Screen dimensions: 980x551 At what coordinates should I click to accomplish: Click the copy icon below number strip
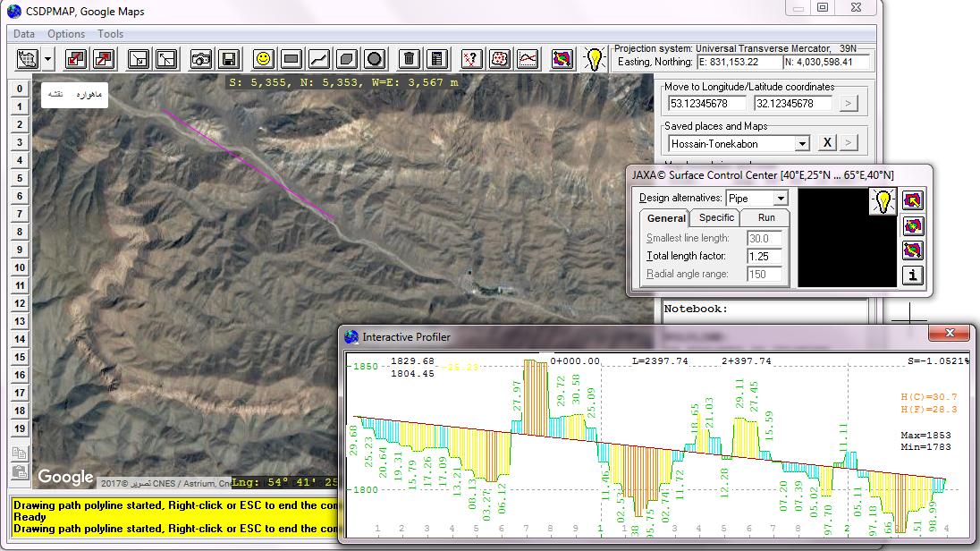coord(20,454)
